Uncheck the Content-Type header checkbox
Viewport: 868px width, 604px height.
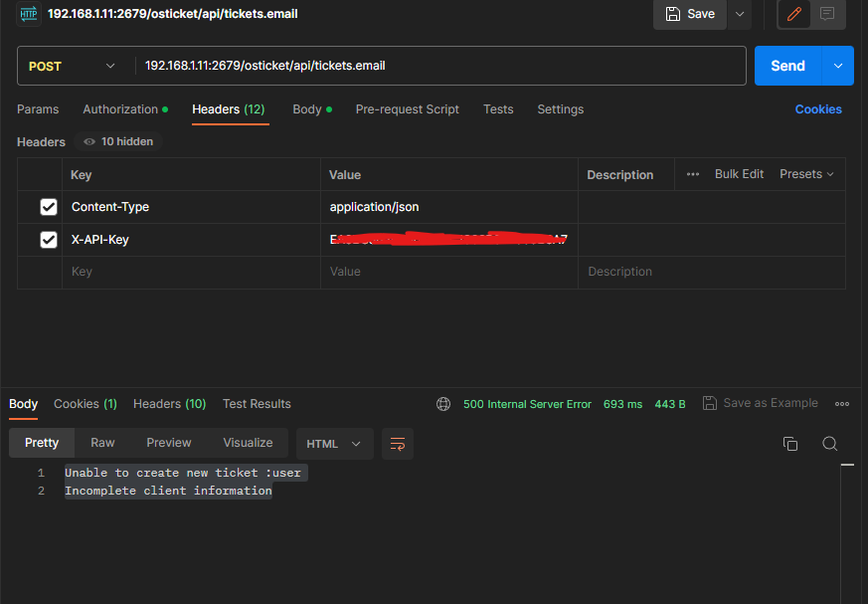point(48,207)
